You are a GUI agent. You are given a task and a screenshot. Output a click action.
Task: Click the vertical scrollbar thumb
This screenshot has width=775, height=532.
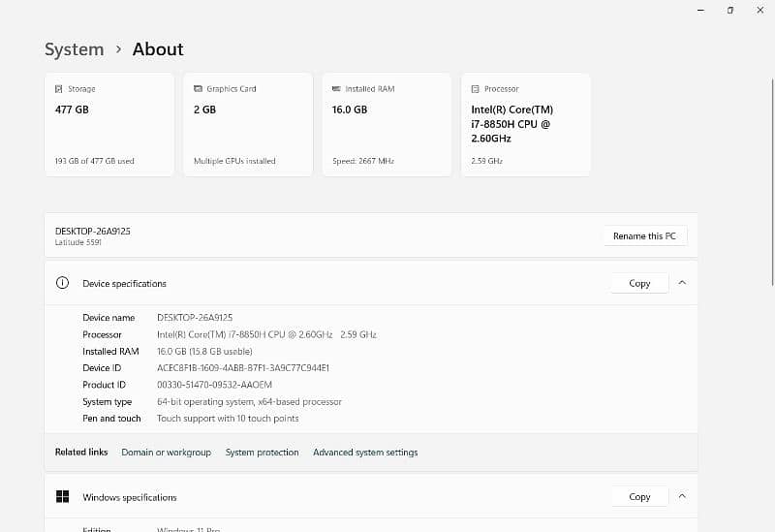[x=772, y=181]
